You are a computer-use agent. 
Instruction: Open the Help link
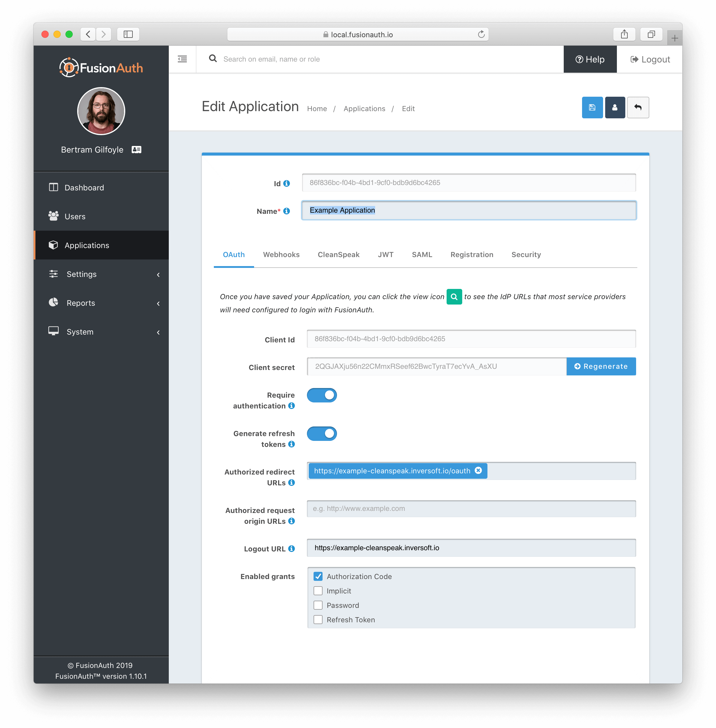tap(590, 59)
